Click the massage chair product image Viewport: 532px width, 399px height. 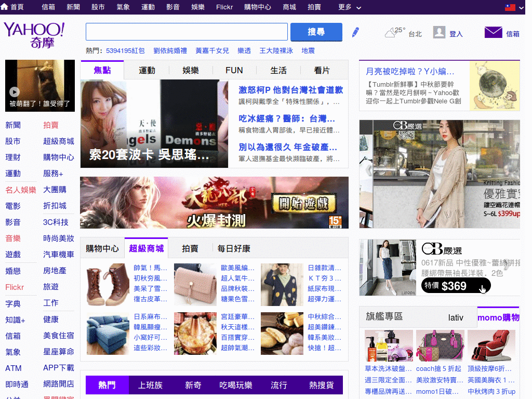coord(491,345)
